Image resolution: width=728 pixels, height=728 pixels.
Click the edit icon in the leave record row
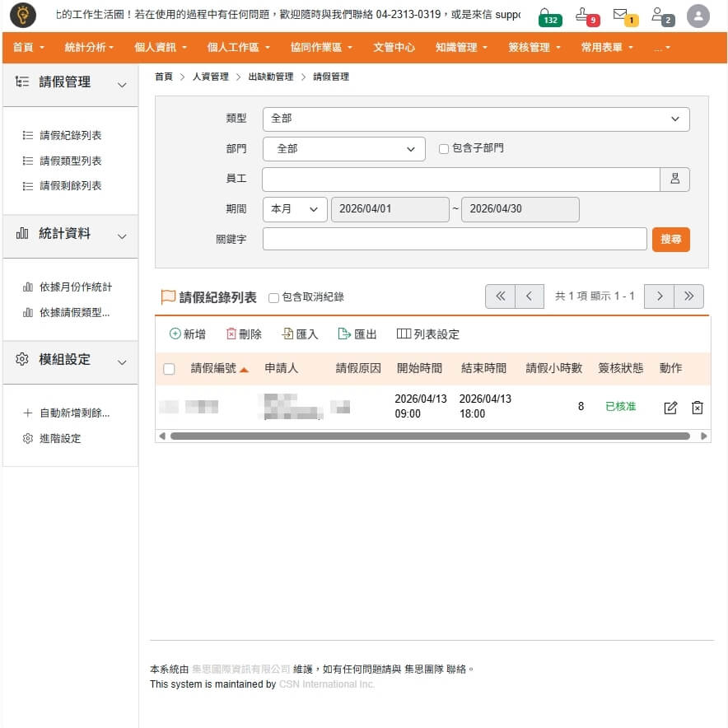pos(670,408)
